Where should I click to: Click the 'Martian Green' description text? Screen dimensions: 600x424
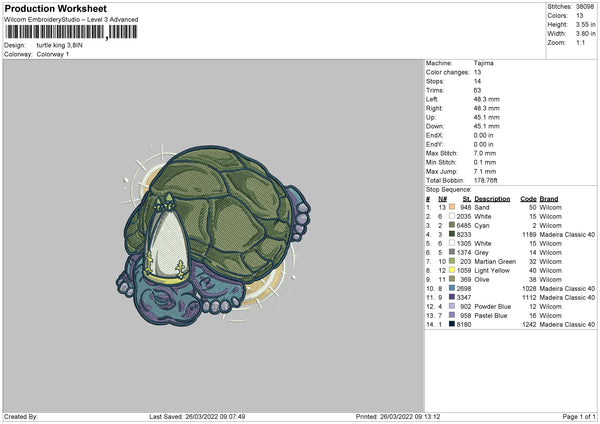(495, 261)
